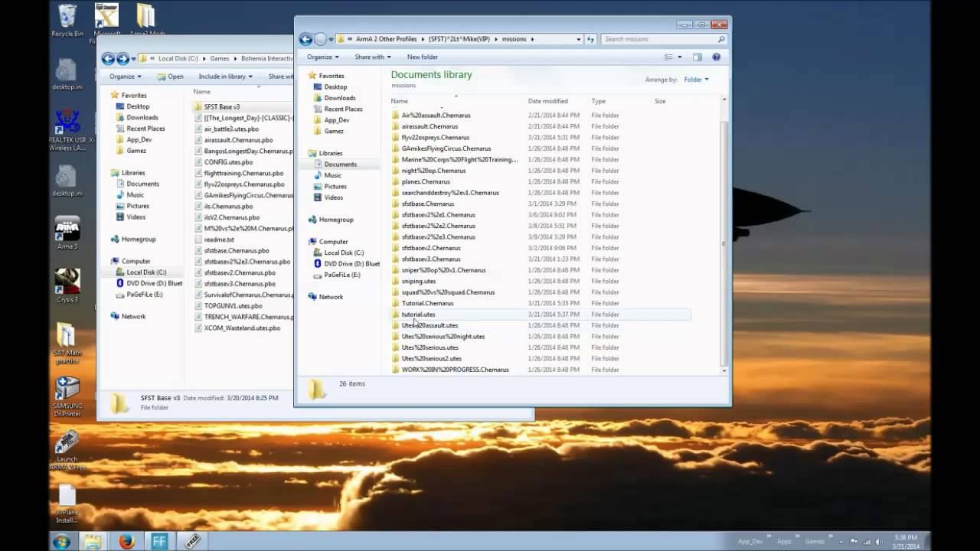Sort by Date modified column
Screen dimensions: 980x551
pyautogui.click(x=547, y=101)
